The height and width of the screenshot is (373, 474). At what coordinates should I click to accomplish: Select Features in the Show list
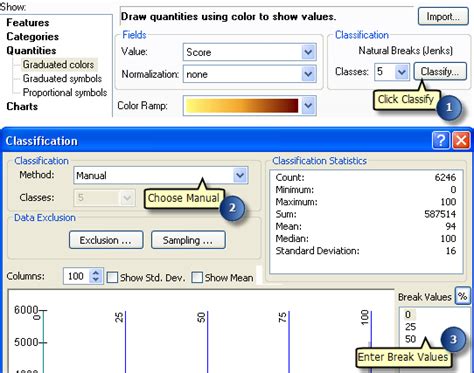(28, 22)
